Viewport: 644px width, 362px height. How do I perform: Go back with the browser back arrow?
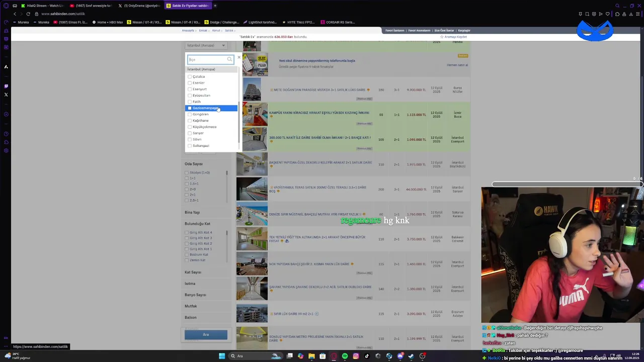tap(15, 14)
